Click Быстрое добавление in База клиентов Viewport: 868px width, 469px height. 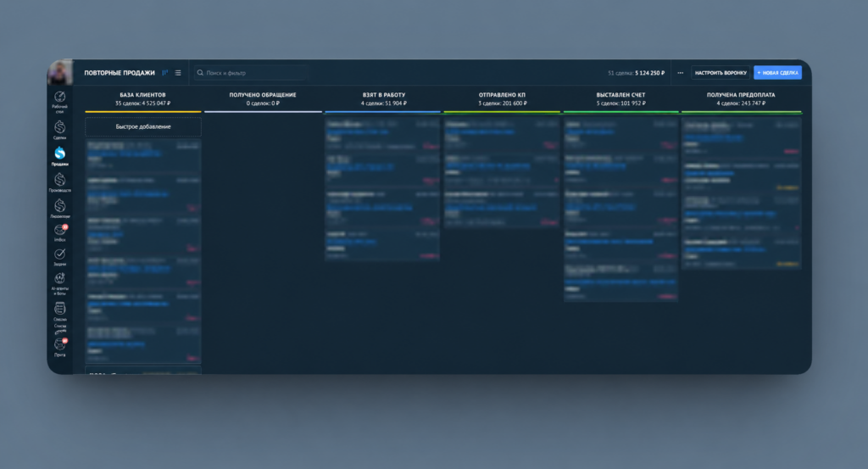[x=142, y=127]
